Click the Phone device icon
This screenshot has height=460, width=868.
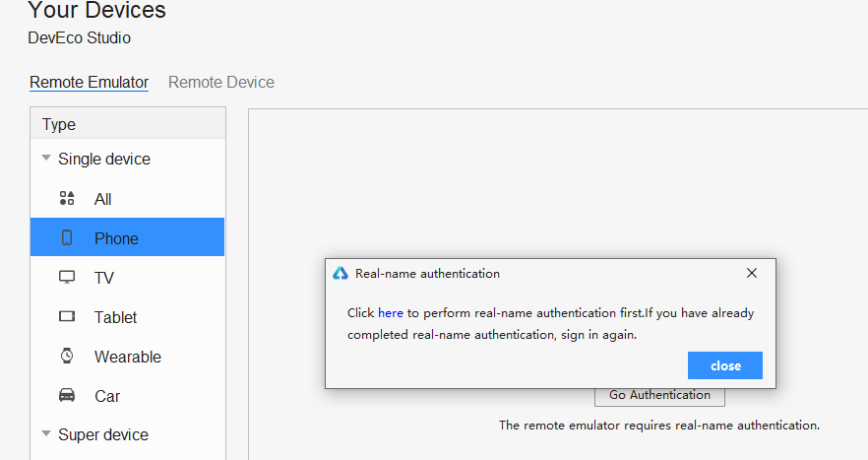67,238
